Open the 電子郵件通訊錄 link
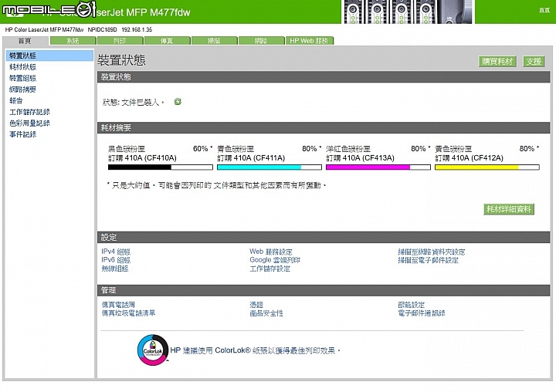The height and width of the screenshot is (392, 556). [422, 313]
